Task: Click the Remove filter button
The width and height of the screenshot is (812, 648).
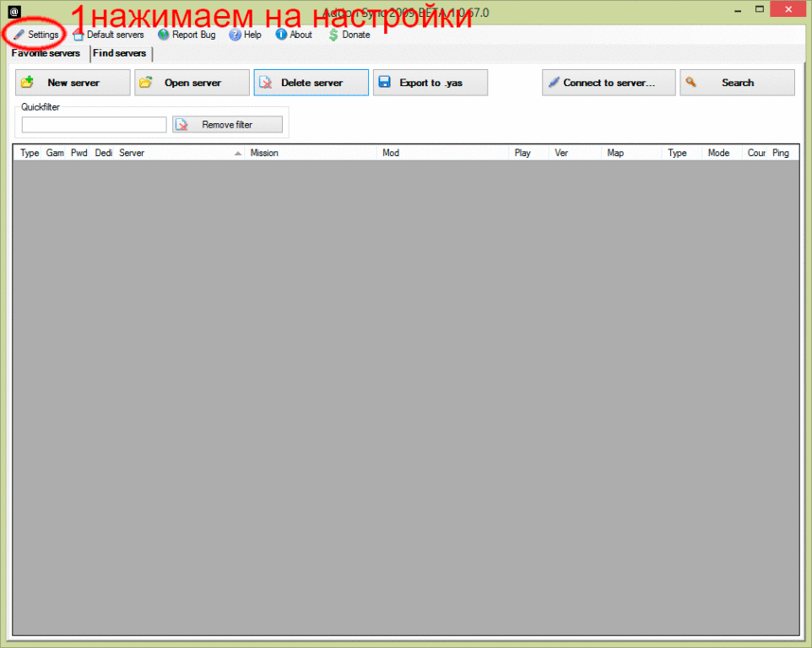Action: (x=226, y=125)
